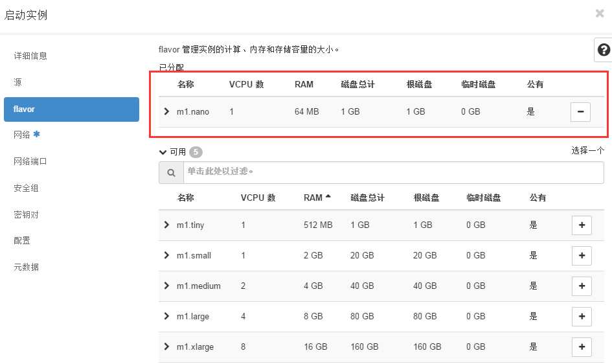This screenshot has height=364, width=612.
Task: Expand m1.small row details
Action: 166,255
